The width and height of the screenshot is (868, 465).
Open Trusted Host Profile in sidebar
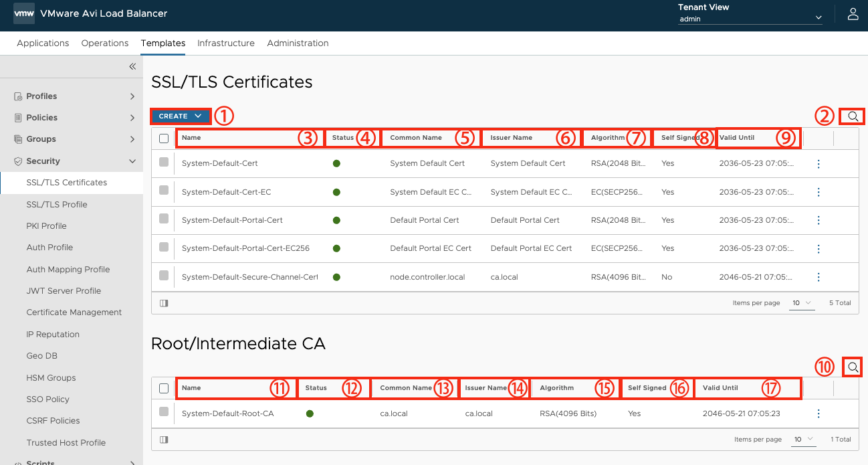coord(66,443)
